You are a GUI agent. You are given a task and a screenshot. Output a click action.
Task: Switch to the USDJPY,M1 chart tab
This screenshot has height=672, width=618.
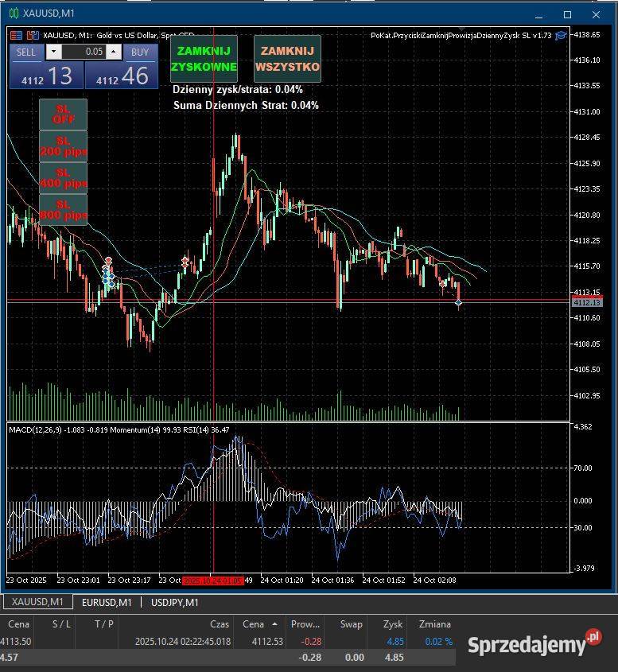coord(174,603)
